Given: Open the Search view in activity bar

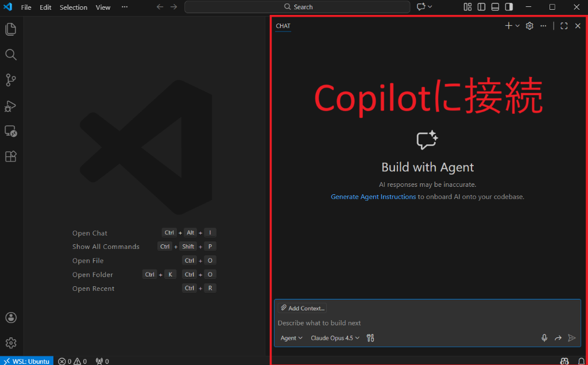Looking at the screenshot, I should pyautogui.click(x=11, y=55).
